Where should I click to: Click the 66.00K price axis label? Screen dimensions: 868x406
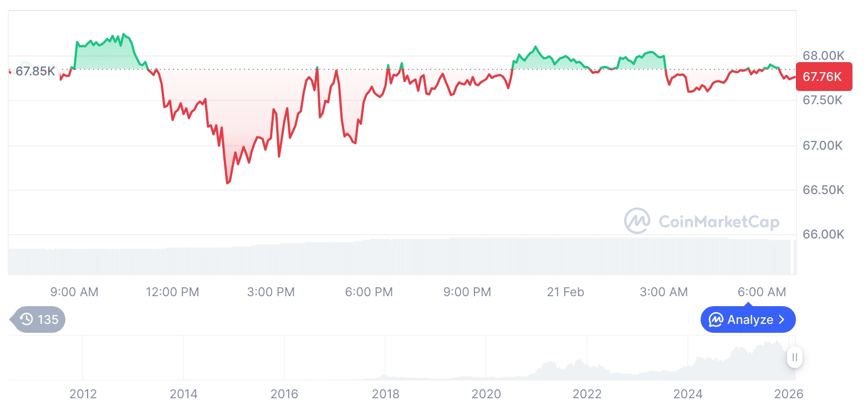point(823,234)
